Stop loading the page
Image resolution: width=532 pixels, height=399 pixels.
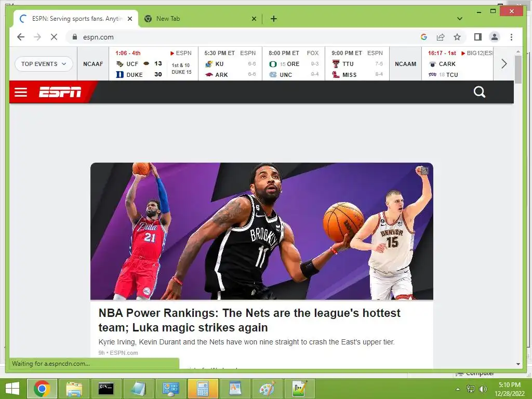click(x=54, y=37)
